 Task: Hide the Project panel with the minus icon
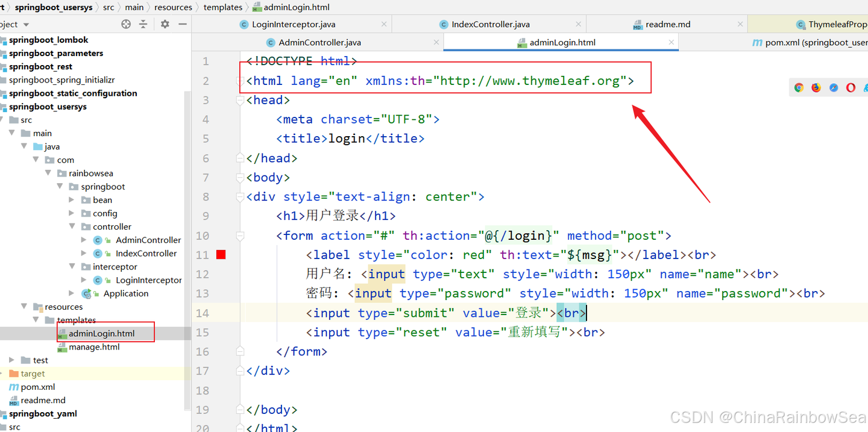(183, 24)
